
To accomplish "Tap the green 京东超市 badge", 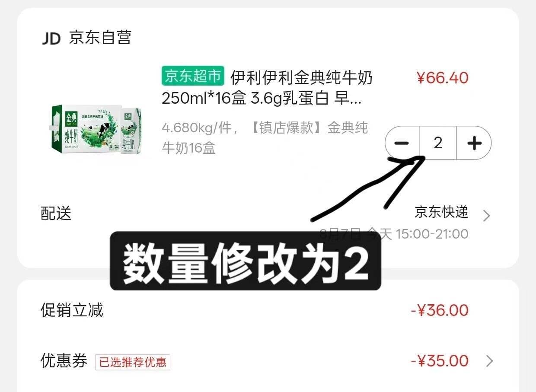I will (193, 76).
